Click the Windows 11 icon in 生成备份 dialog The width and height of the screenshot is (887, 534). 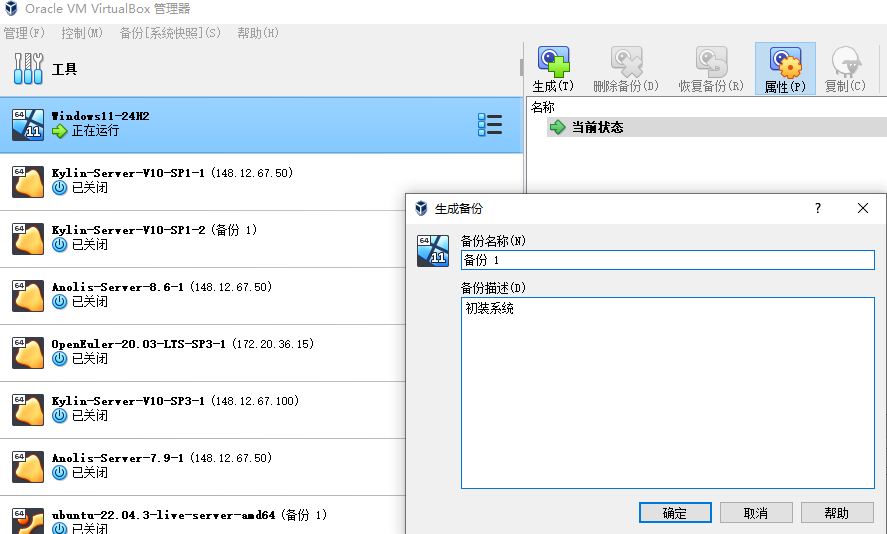click(x=433, y=251)
